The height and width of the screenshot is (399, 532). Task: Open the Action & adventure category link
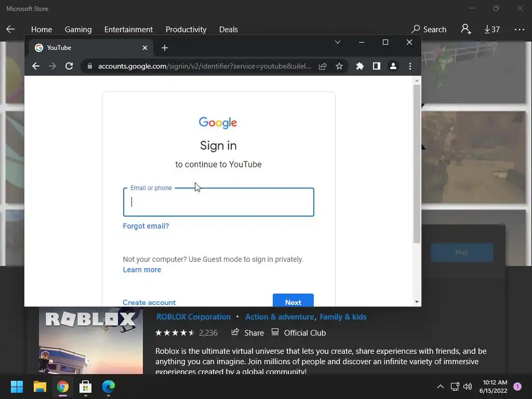click(280, 317)
